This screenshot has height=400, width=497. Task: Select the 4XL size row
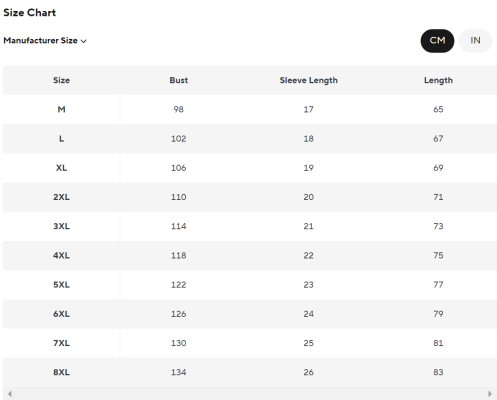click(x=250, y=255)
